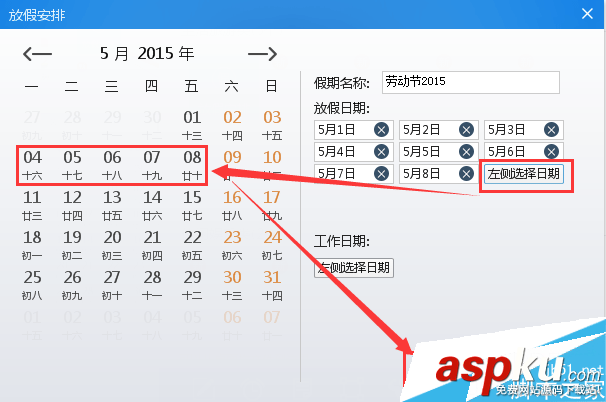Select May 20 in the calendar
Viewport: 606px width, 402px height.
[x=112, y=245]
